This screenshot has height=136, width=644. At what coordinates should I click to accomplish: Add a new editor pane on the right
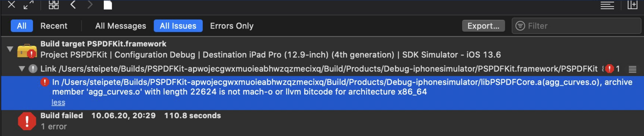(x=632, y=5)
